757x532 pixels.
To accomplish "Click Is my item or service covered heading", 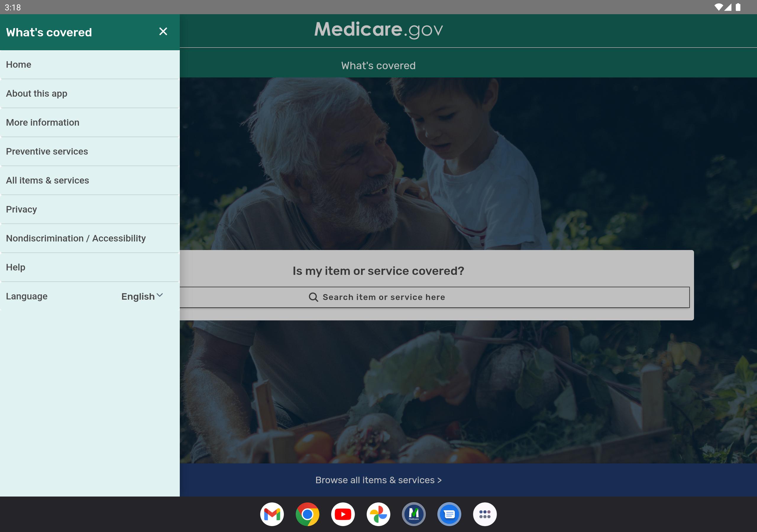I will tap(378, 271).
